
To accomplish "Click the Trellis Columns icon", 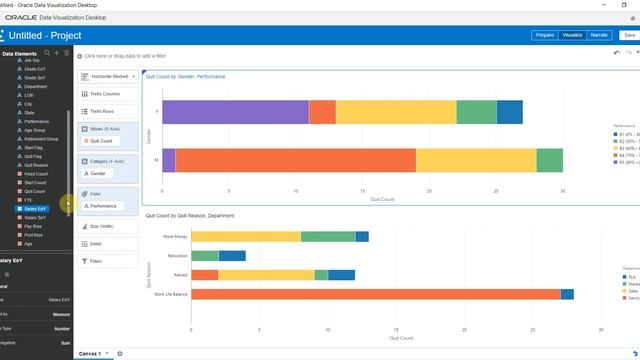I will (x=84, y=94).
